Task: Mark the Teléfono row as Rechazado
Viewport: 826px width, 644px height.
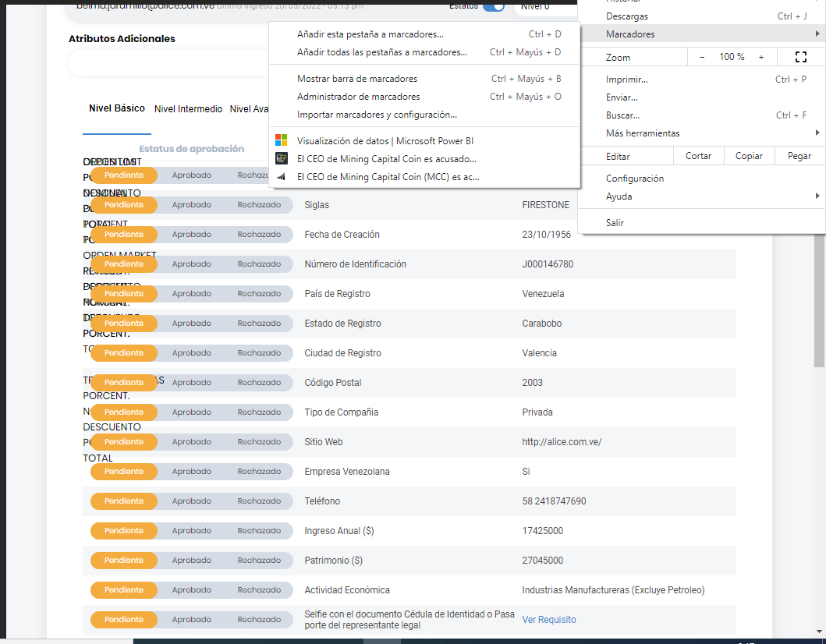Action: [259, 501]
